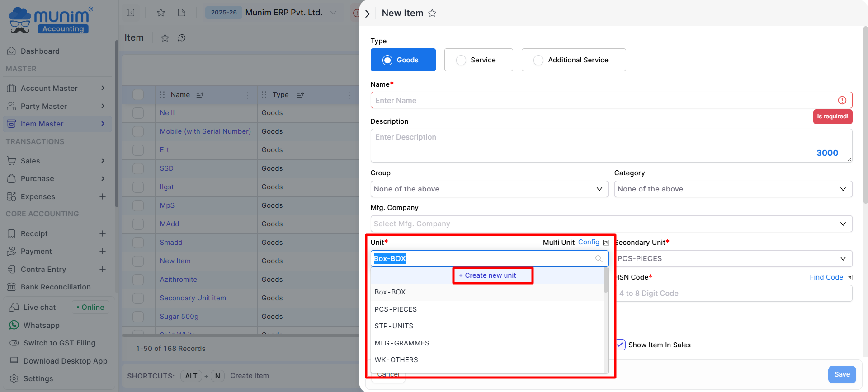Click the sidebar collapse icon in top bar
This screenshot has width=868, height=392.
[131, 13]
